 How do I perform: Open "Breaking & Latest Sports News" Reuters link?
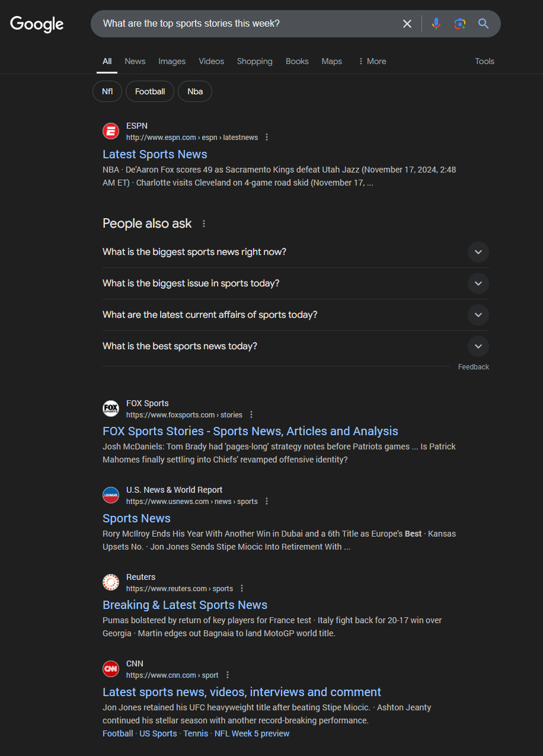(185, 605)
